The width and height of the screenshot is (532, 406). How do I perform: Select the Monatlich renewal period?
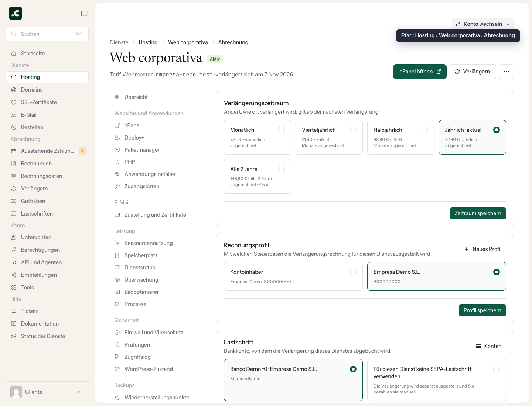pos(258,137)
